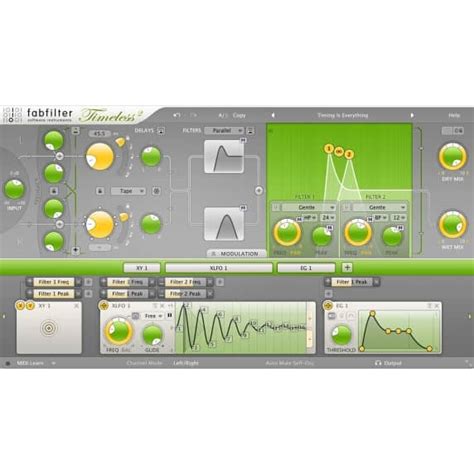
Task: Click the Input level knob
Action: 14,189
